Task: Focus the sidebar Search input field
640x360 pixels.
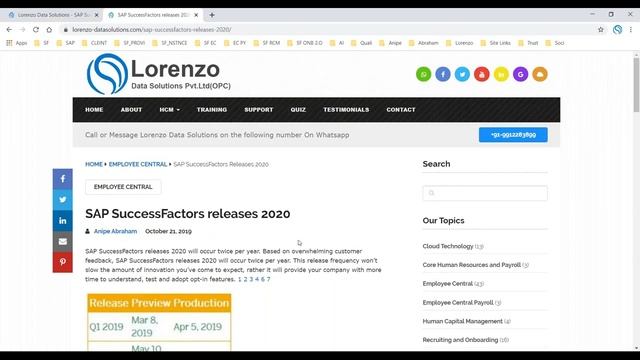Action: tap(485, 193)
